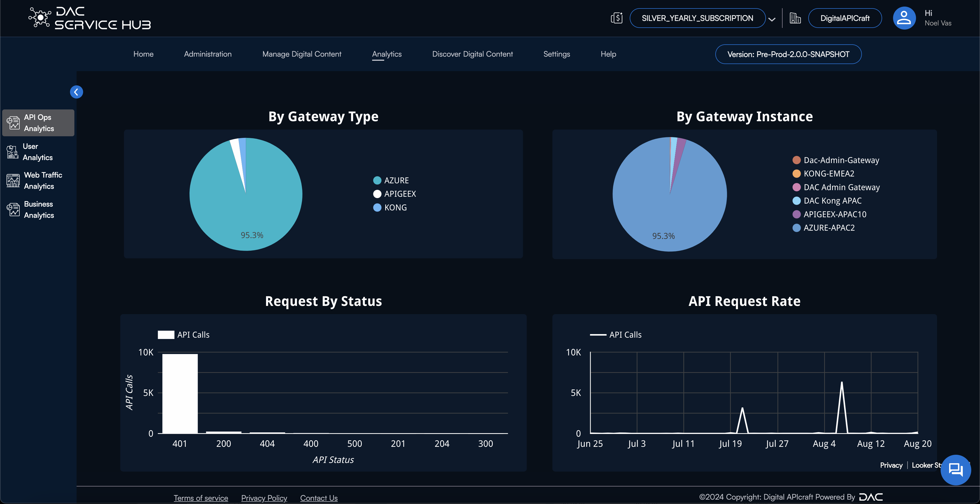The width and height of the screenshot is (980, 504).
Task: Click the 'API Request Rate' heading
Action: click(x=745, y=301)
